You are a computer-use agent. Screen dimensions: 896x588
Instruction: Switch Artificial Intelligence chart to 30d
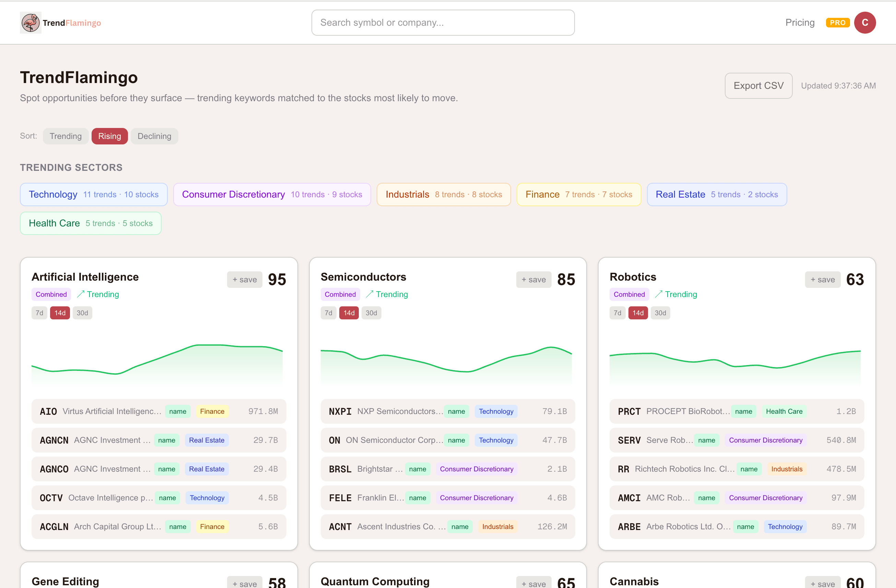point(82,313)
